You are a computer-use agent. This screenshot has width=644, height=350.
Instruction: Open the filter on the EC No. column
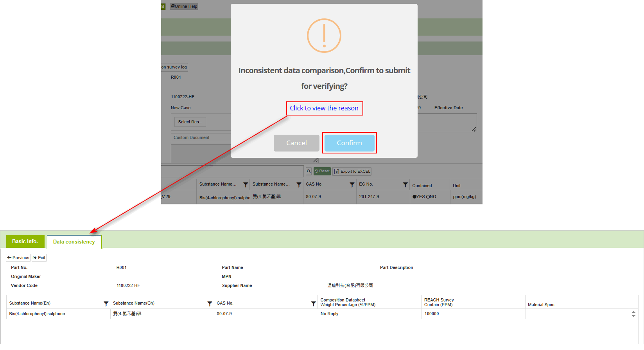(x=405, y=184)
